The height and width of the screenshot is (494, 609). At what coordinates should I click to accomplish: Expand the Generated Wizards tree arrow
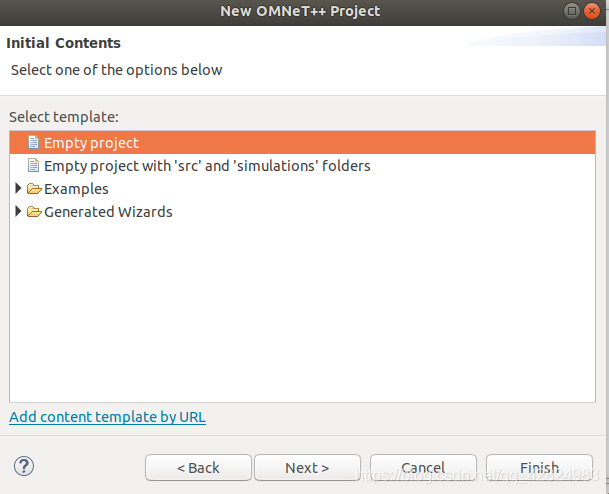[18, 211]
